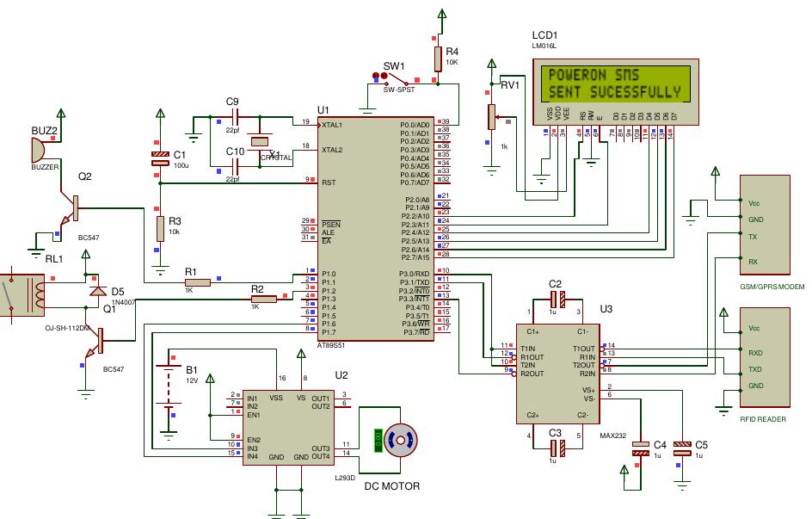This screenshot has height=519, width=812.
Task: Click the T1IN pin on MAX232
Action: pos(527,349)
